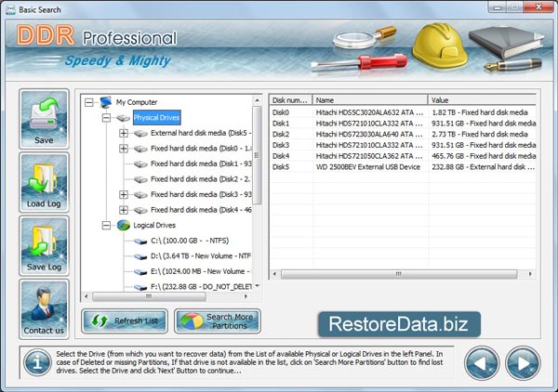Collapse the Logical Drives node
558x392 pixels.
point(106,226)
